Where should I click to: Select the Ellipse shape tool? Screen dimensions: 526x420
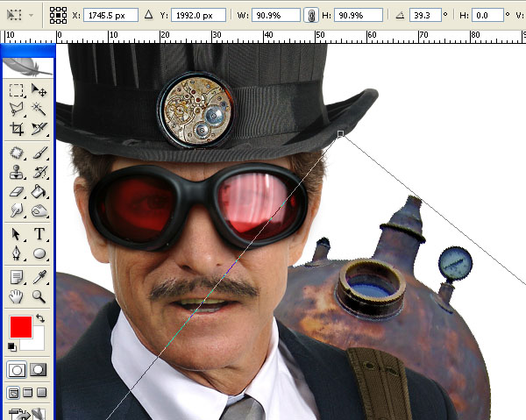click(39, 253)
